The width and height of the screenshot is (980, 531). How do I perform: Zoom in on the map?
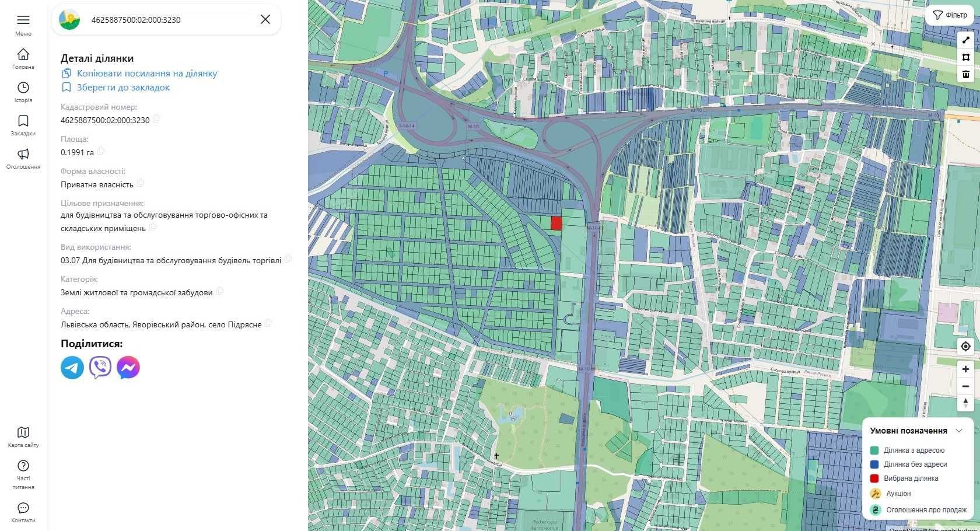(965, 369)
